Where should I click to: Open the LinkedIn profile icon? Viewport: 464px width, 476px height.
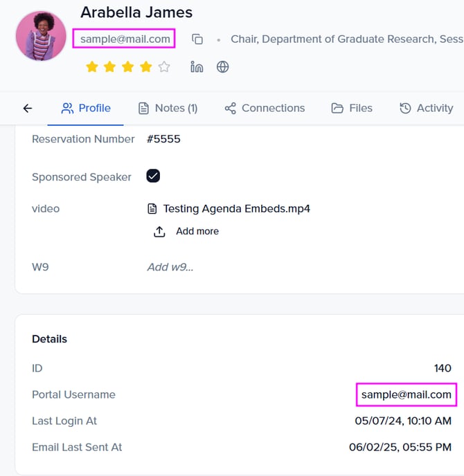point(197,67)
